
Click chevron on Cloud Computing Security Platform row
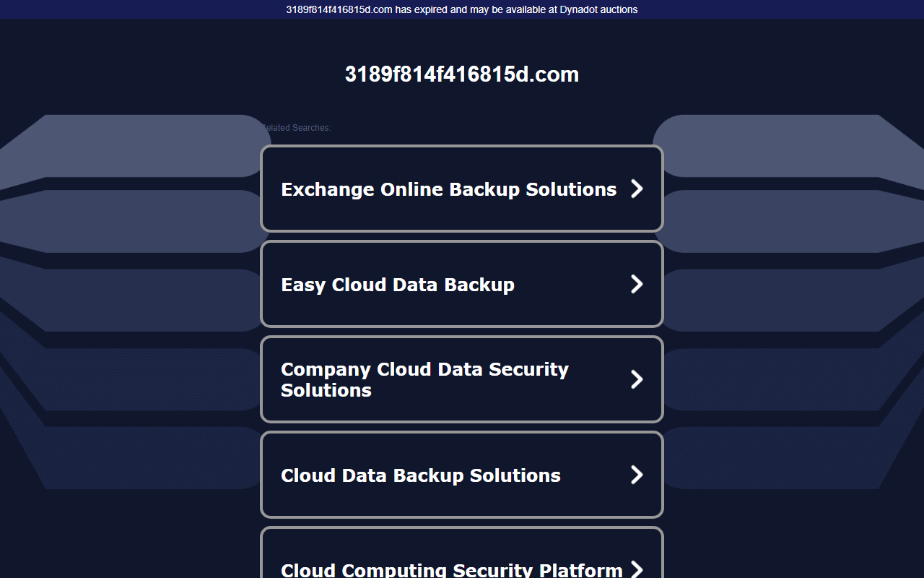[637, 569]
